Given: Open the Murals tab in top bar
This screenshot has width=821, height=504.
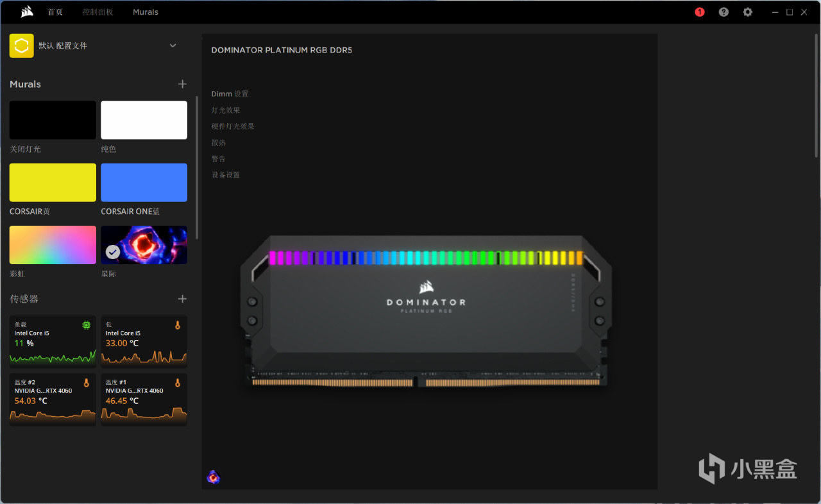Looking at the screenshot, I should click(x=146, y=12).
